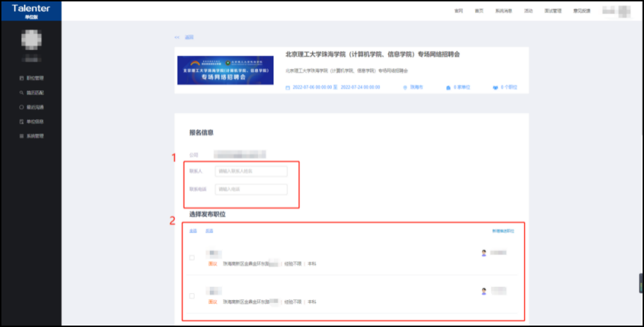The image size is (644, 327).
Task: Open 意见反馈 in top navigation
Action: click(581, 11)
